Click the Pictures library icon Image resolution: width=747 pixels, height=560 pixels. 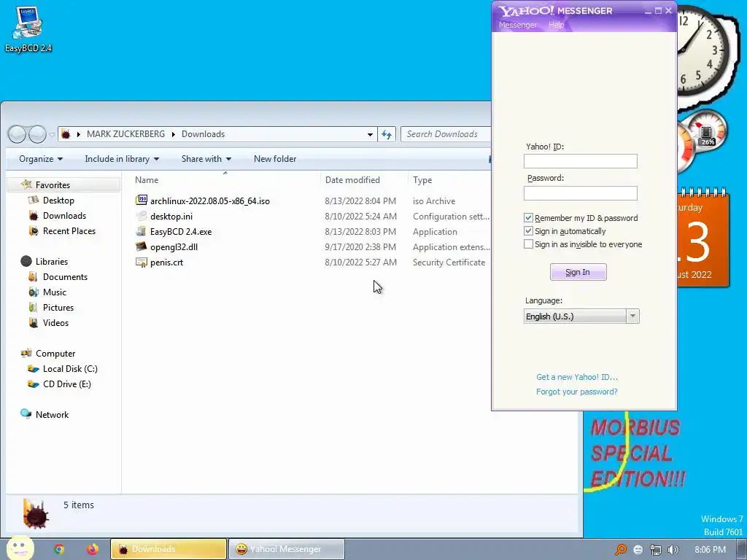(x=34, y=307)
